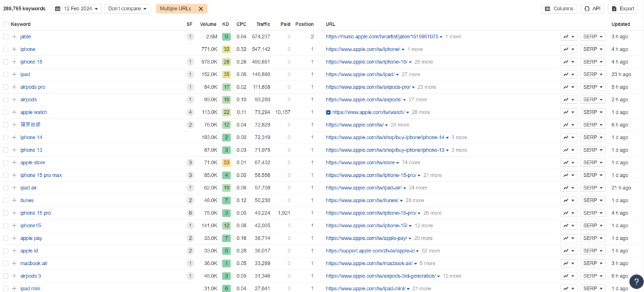
Task: Click plus icon beside iphone 15
Action: click(x=14, y=62)
